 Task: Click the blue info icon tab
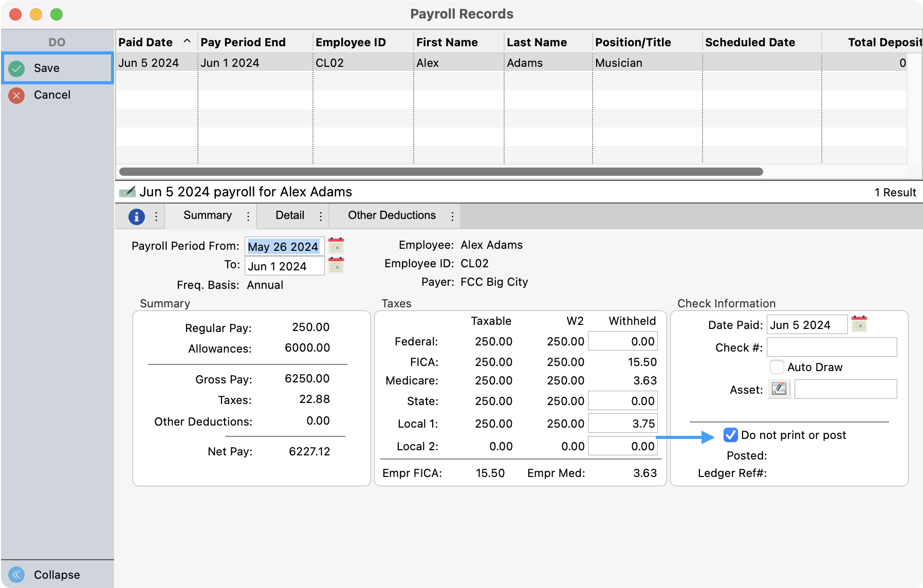click(137, 216)
